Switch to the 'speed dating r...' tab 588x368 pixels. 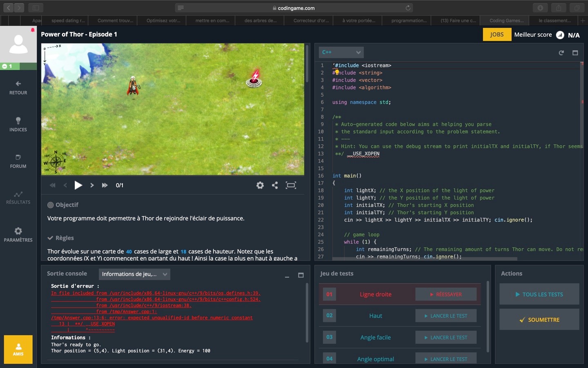[68, 20]
